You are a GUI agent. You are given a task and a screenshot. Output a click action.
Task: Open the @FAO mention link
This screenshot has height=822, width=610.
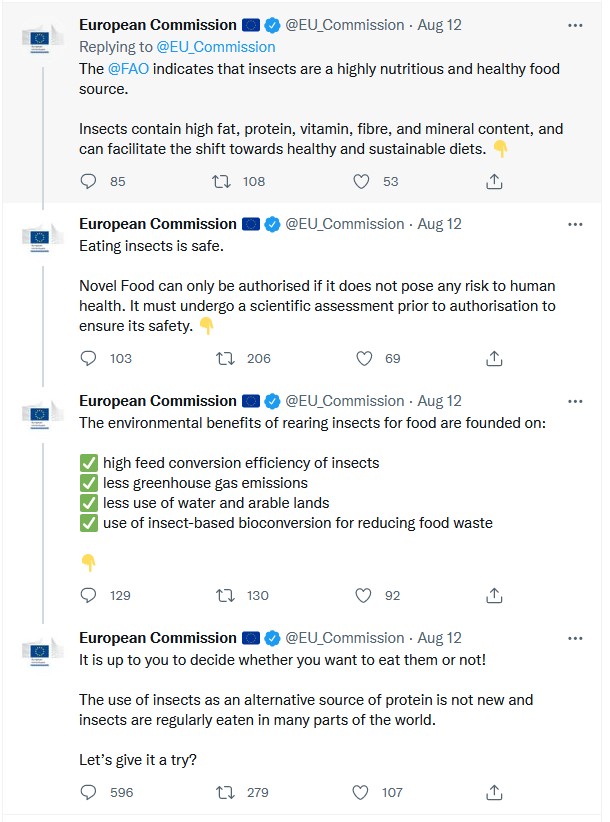[128, 69]
